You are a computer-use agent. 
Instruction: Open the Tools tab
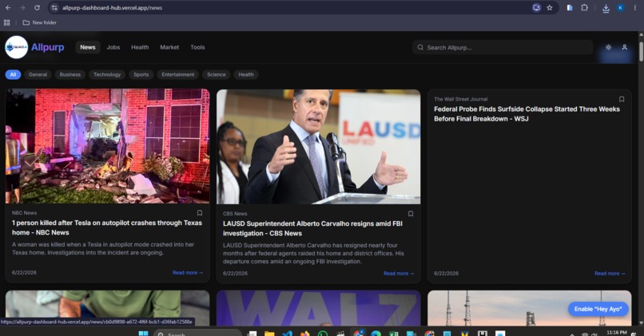click(197, 47)
